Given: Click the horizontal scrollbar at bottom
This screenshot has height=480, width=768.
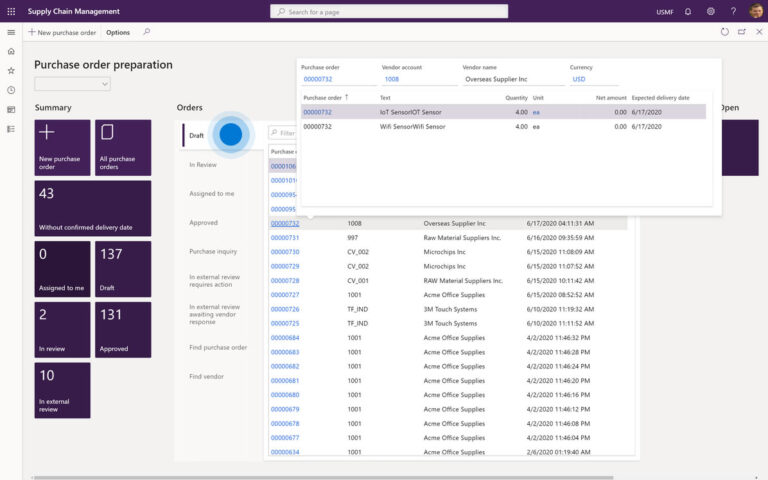Looking at the screenshot, I should [323, 477].
